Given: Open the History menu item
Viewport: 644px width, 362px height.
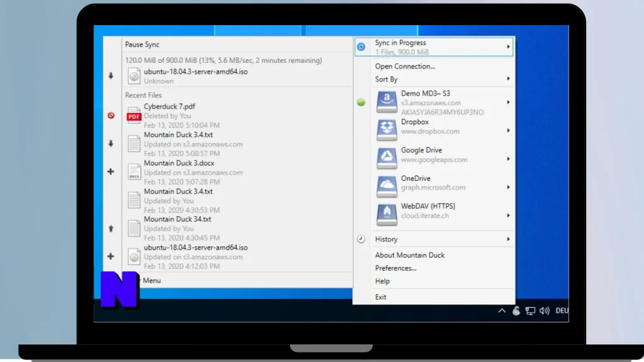Looking at the screenshot, I should (x=434, y=239).
